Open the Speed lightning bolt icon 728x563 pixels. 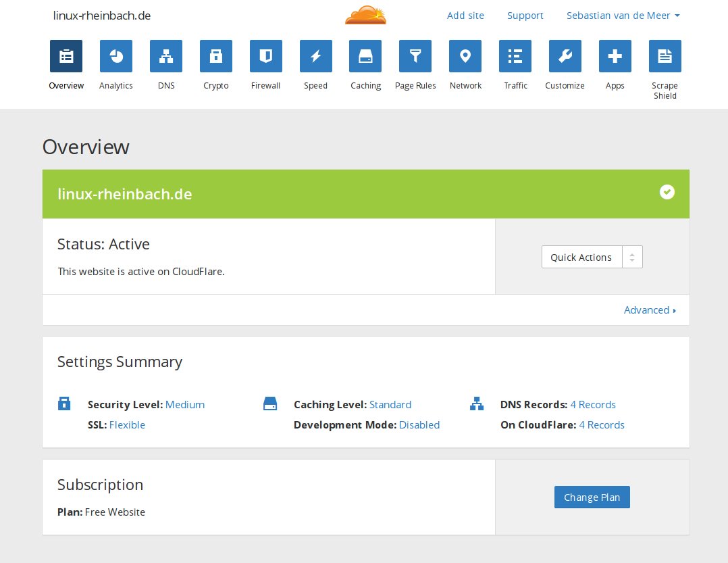[x=316, y=56]
